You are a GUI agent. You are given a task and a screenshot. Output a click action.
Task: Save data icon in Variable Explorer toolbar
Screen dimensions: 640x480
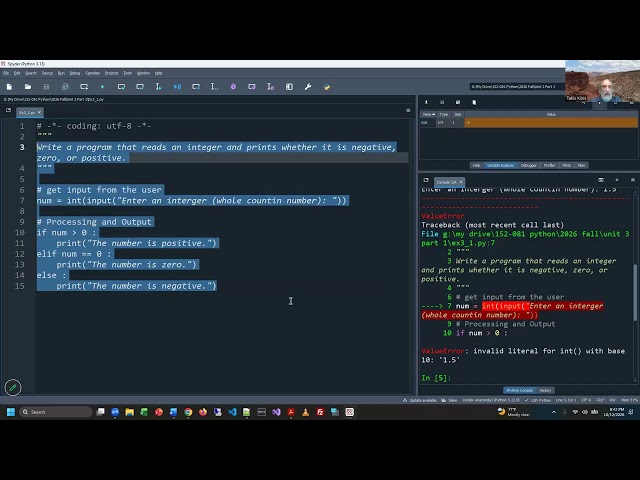(x=442, y=102)
